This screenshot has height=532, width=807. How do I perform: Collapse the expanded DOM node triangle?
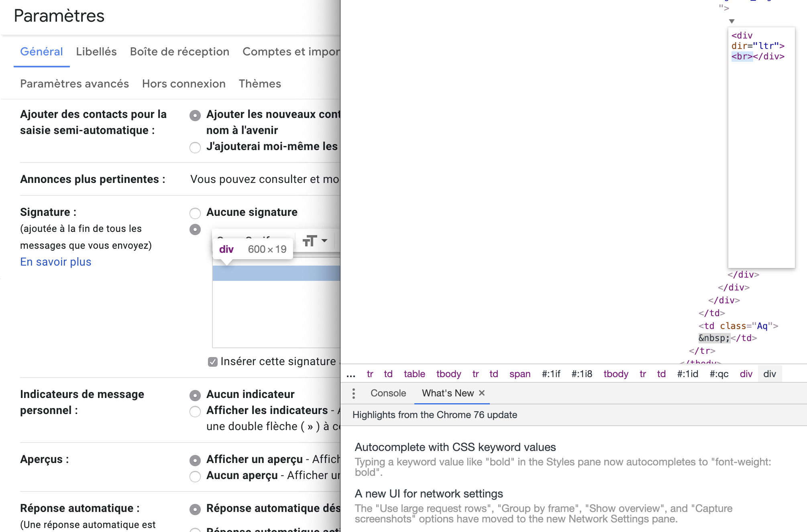(x=732, y=21)
